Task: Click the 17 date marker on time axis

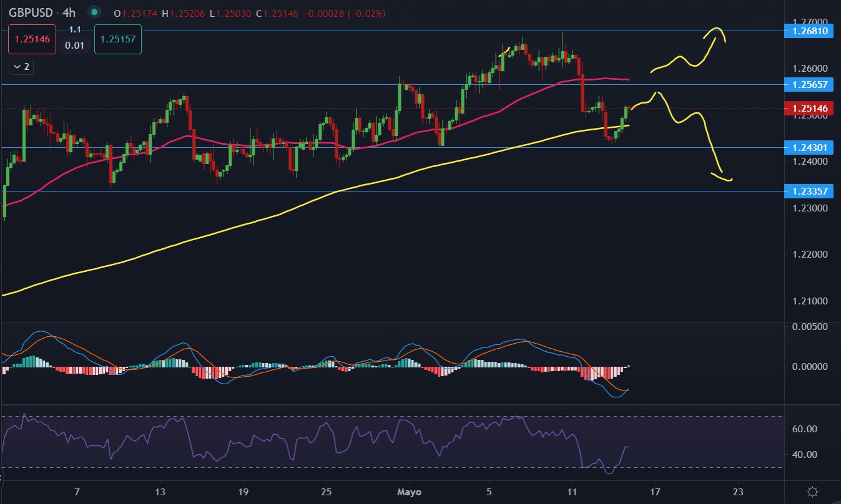Action: click(656, 492)
